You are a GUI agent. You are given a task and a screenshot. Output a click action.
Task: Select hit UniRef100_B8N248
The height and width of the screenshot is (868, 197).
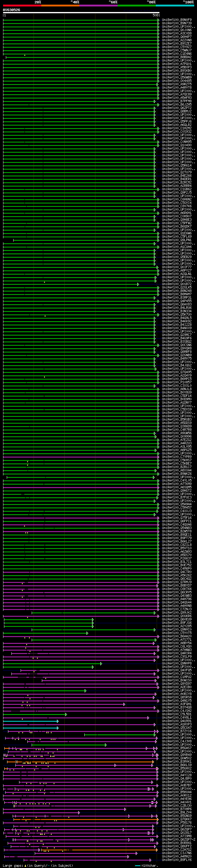[x=176, y=291]
